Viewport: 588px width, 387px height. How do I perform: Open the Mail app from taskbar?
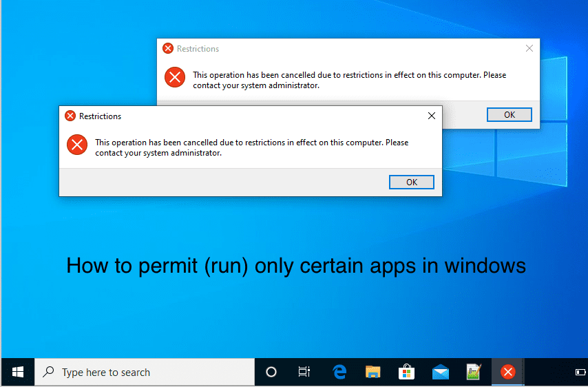tap(441, 373)
